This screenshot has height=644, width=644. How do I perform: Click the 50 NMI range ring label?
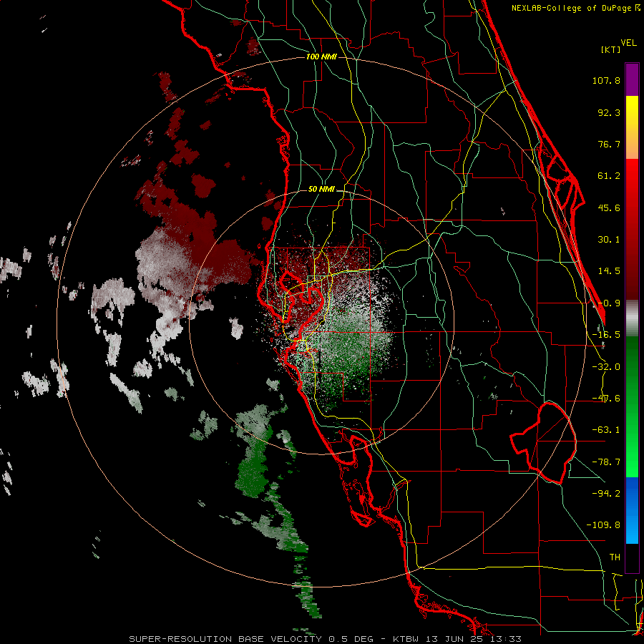point(321,189)
